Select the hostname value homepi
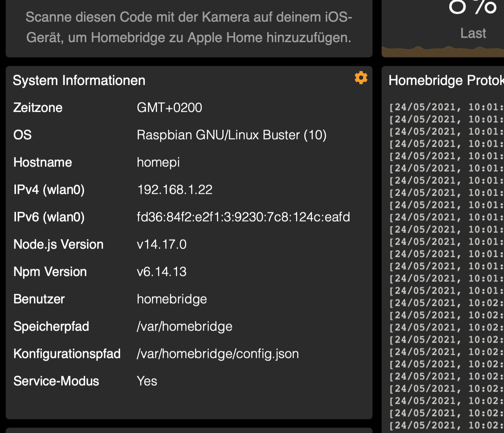The width and height of the screenshot is (504, 433). 158,162
